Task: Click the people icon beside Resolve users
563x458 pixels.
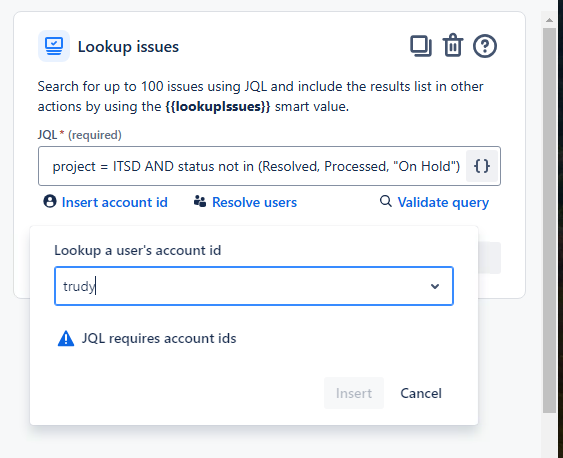Action: [x=200, y=201]
